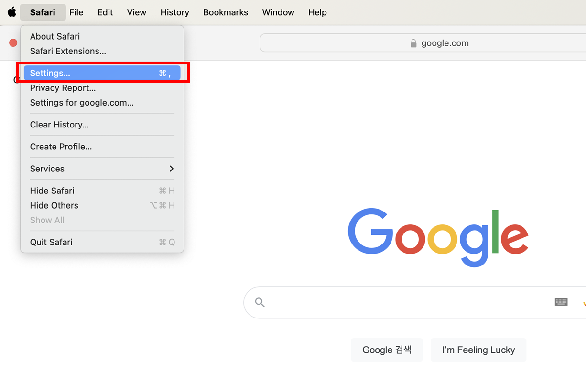Image resolution: width=586 pixels, height=392 pixels.
Task: Click the red close window button
Action: (13, 43)
